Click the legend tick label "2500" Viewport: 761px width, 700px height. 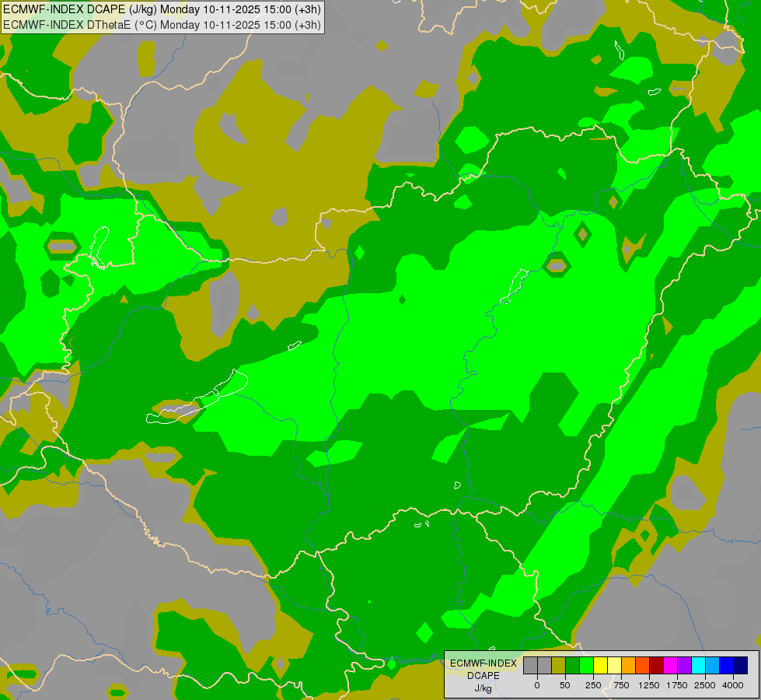pyautogui.click(x=705, y=685)
